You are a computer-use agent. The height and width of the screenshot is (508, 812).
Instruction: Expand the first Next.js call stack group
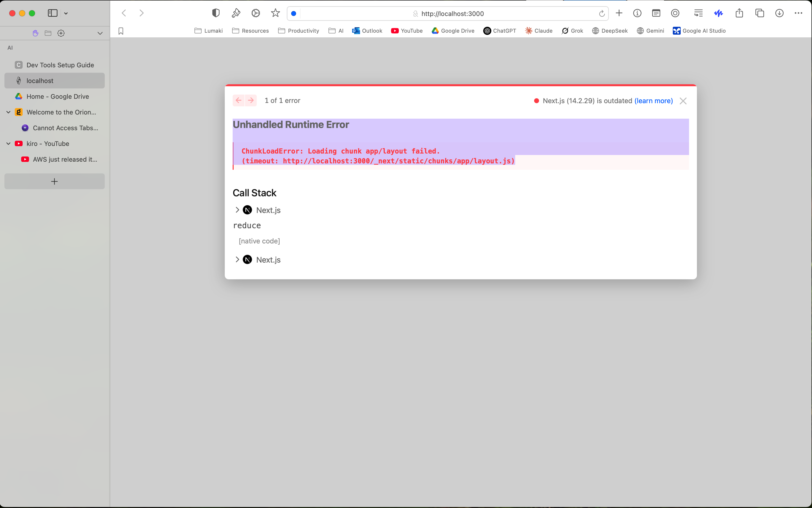pyautogui.click(x=237, y=210)
